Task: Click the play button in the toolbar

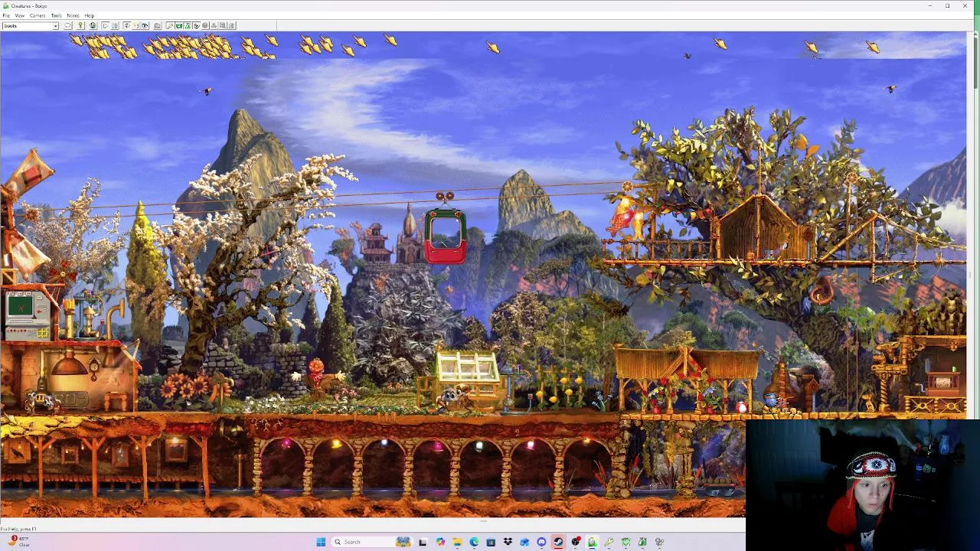Action: click(105, 26)
